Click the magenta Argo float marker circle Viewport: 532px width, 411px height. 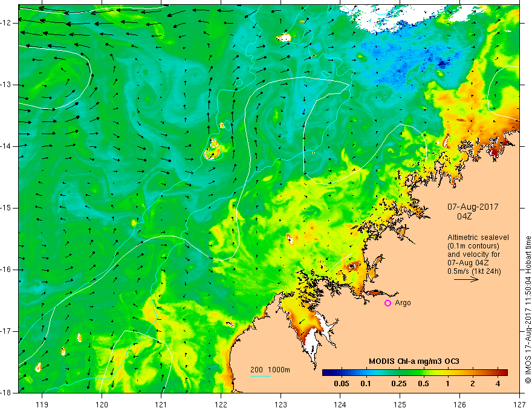(x=388, y=303)
